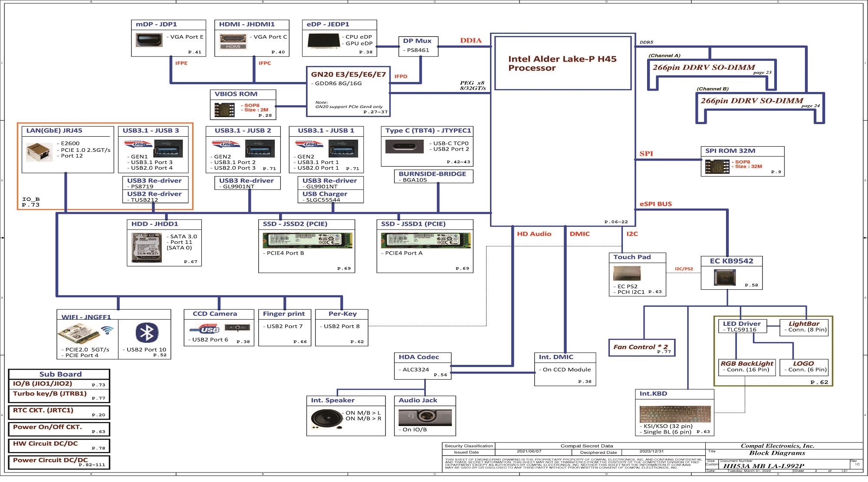This screenshot has width=868, height=482.
Task: Select the BURNSIDE-BRIDGE block
Action: pos(433,176)
